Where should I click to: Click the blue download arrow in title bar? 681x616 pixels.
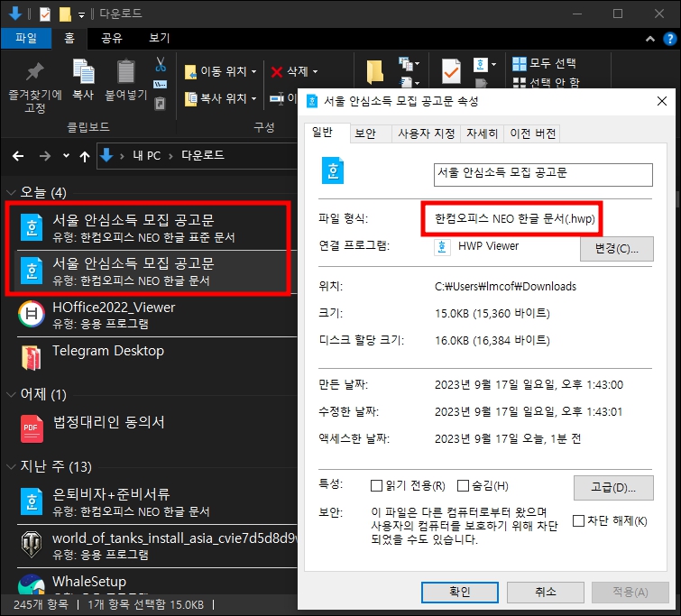point(15,14)
